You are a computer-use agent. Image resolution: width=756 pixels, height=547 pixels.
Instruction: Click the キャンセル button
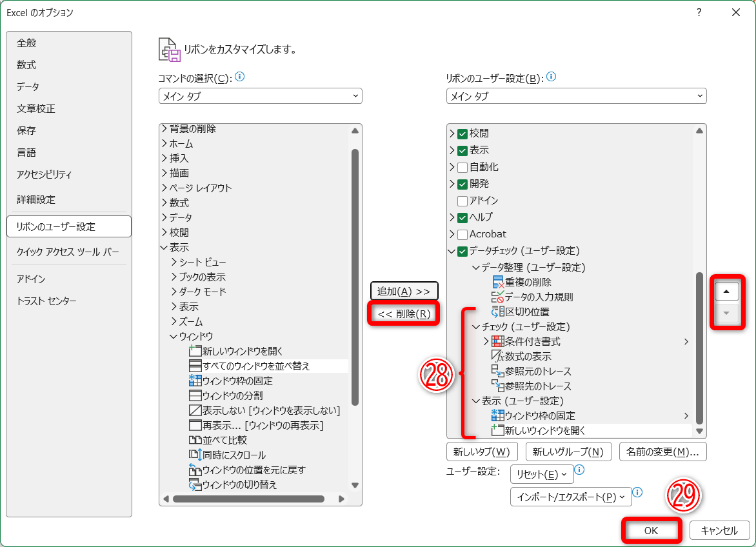719,530
